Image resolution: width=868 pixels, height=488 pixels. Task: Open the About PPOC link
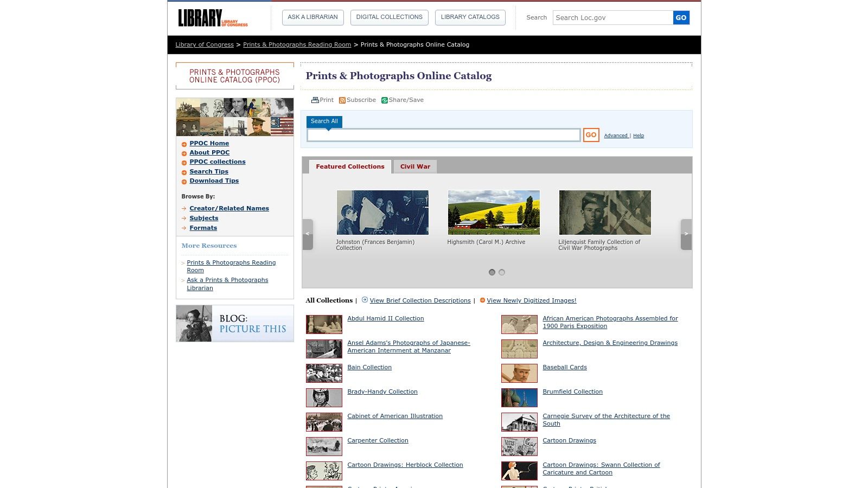click(x=209, y=152)
